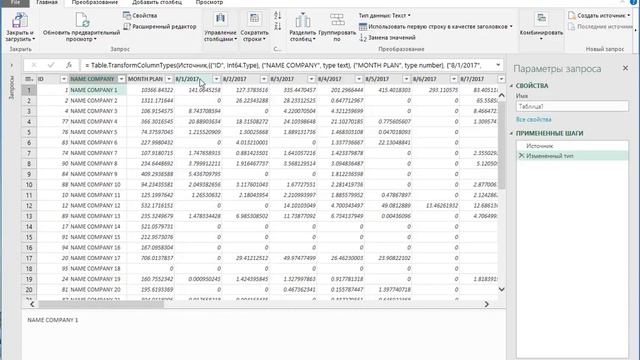The image size is (640, 360).
Task: Open the Advanced Editor (Расширенный редактор)
Action: click(x=160, y=27)
